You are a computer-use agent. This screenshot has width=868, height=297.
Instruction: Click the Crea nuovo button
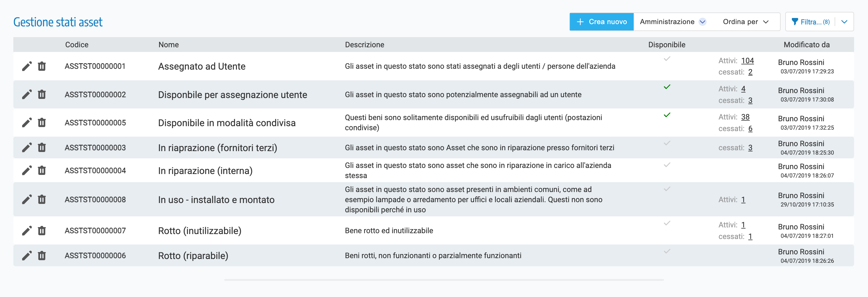[602, 22]
